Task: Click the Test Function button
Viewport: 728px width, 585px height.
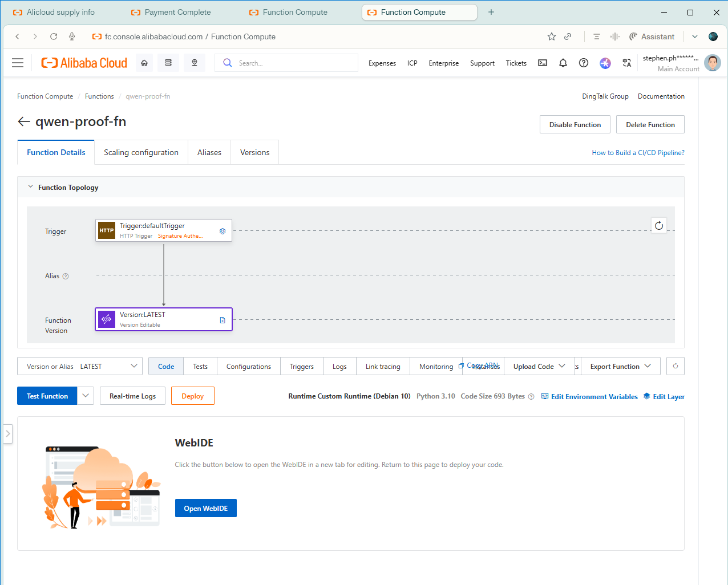Action: coord(47,396)
